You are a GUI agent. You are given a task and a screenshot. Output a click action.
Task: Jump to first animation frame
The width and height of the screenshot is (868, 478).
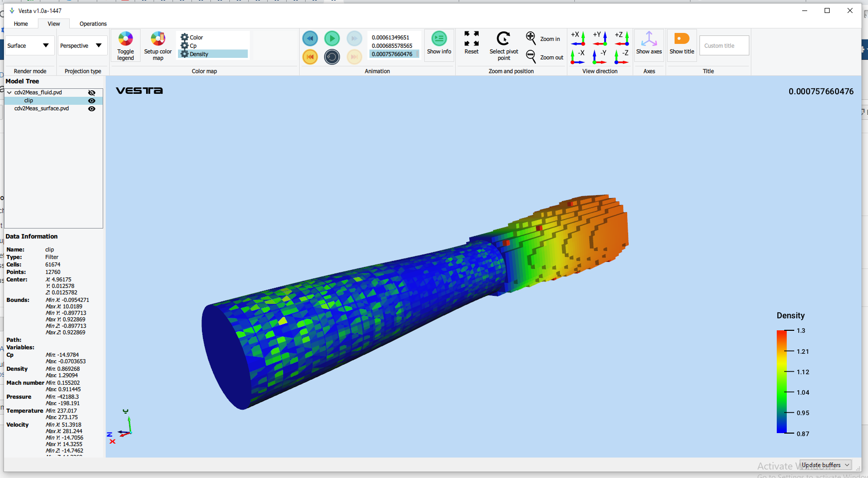click(310, 57)
